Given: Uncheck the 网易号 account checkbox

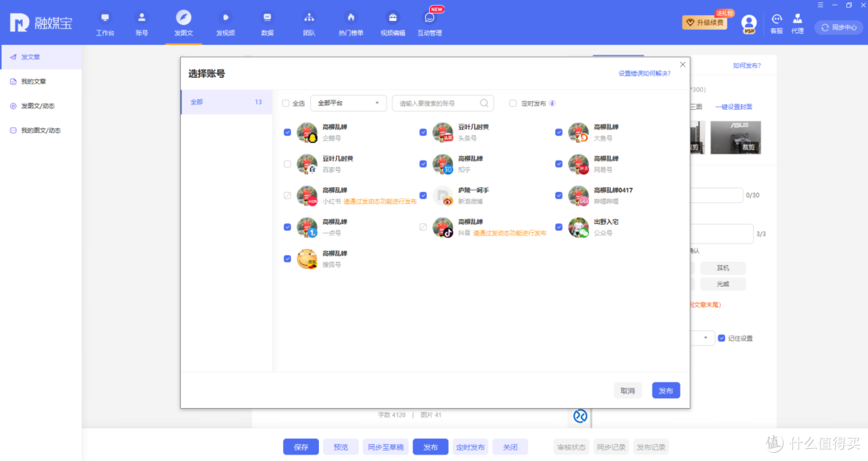Looking at the screenshot, I should click(x=559, y=164).
